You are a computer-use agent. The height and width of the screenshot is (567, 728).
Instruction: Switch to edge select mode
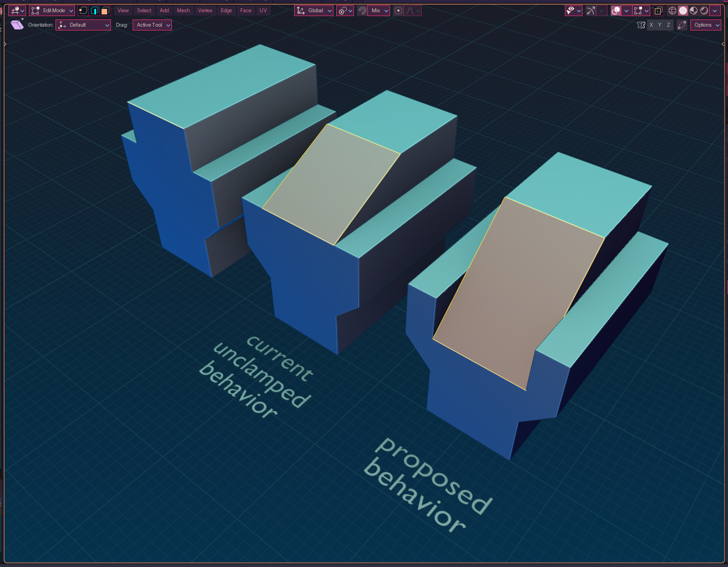click(94, 11)
